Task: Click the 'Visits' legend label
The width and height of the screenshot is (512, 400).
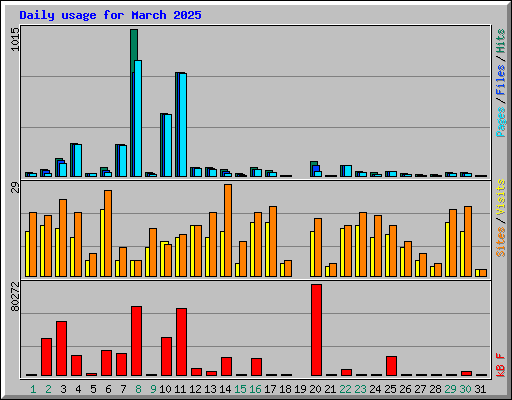Action: [501, 197]
